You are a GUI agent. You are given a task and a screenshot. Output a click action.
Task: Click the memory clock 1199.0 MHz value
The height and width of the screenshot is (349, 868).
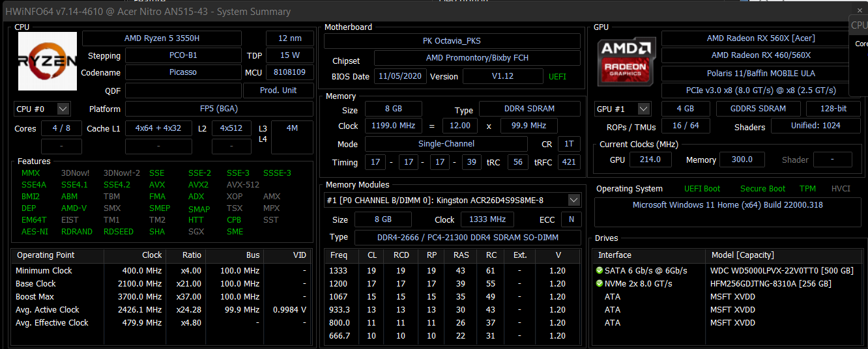pos(394,126)
